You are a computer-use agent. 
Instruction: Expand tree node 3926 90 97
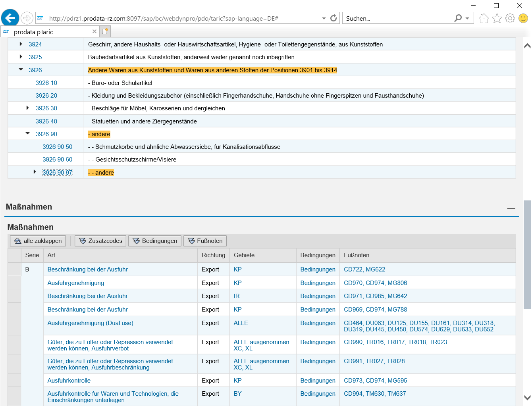click(x=35, y=172)
